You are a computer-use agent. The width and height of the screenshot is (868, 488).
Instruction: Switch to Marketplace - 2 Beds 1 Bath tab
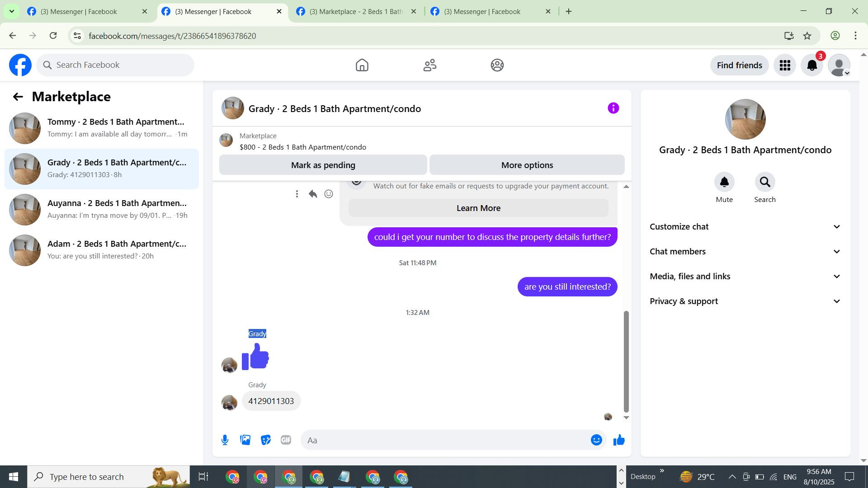(x=356, y=11)
